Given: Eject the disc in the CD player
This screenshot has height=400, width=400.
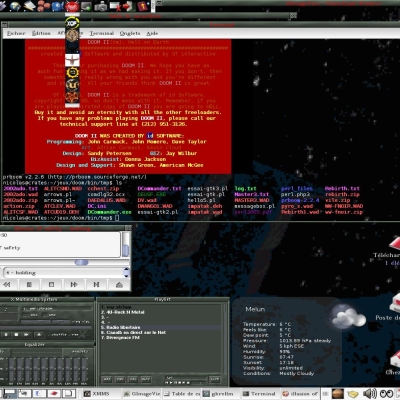Looking at the screenshot, I should (x=119, y=284).
